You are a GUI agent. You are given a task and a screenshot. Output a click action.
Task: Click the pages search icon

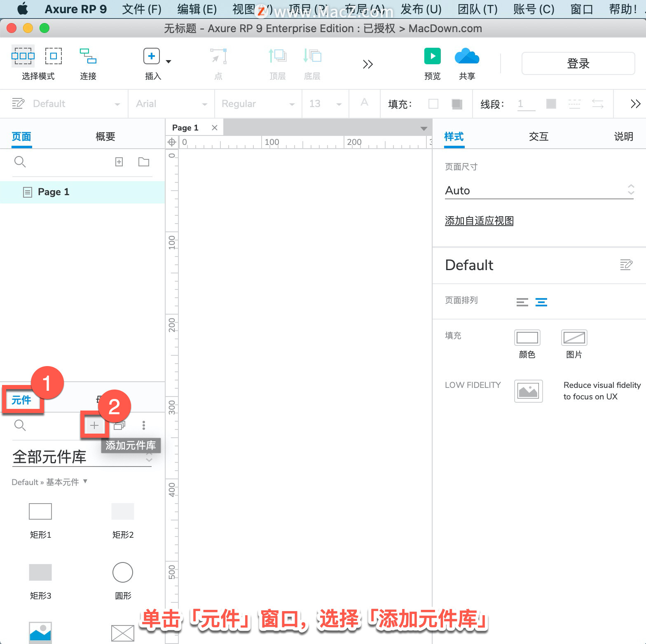[20, 162]
